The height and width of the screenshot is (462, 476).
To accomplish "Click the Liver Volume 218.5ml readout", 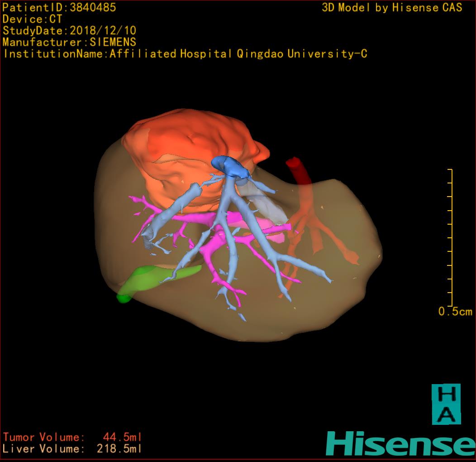I will point(72,449).
